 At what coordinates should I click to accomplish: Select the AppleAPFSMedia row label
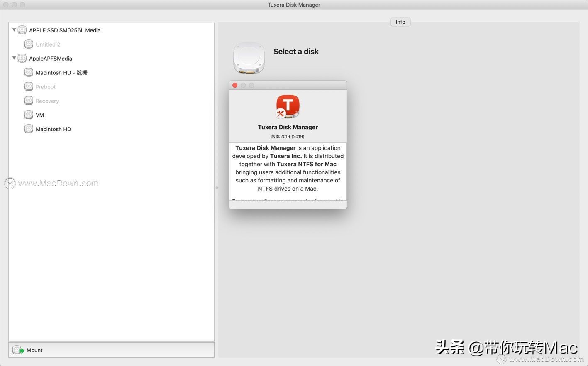51,59
